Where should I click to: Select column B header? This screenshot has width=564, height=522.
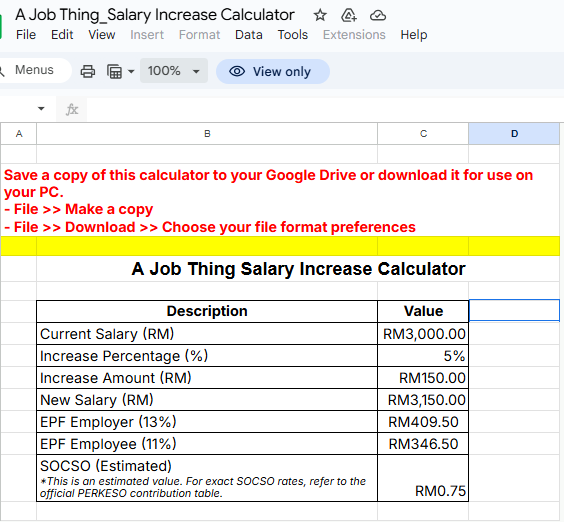tap(207, 134)
